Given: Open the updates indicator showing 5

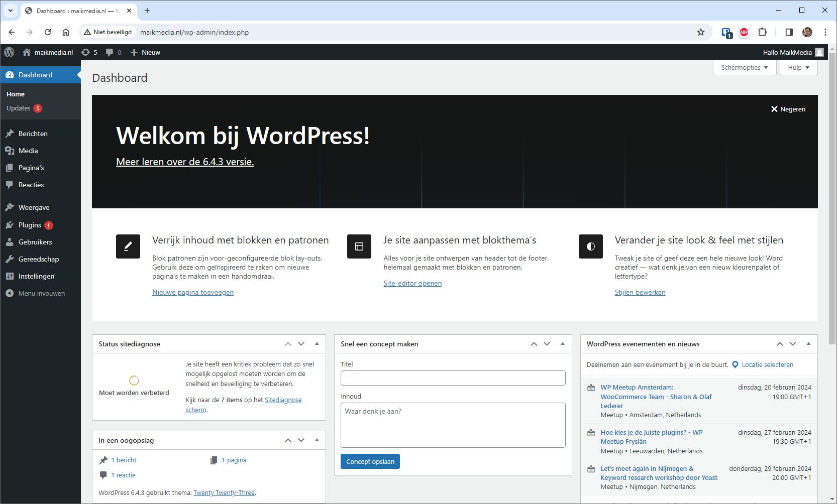Looking at the screenshot, I should (89, 52).
